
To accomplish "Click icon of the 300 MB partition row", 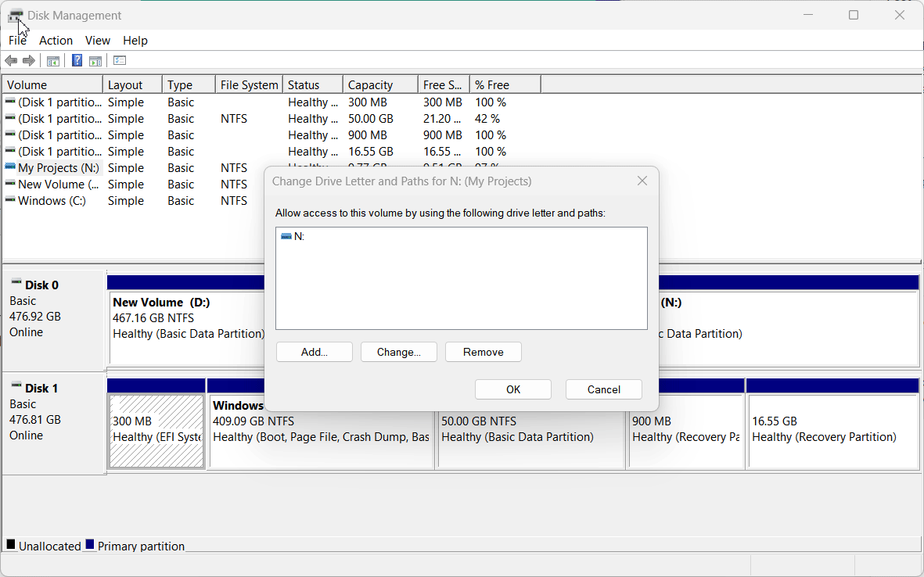I will 10,102.
